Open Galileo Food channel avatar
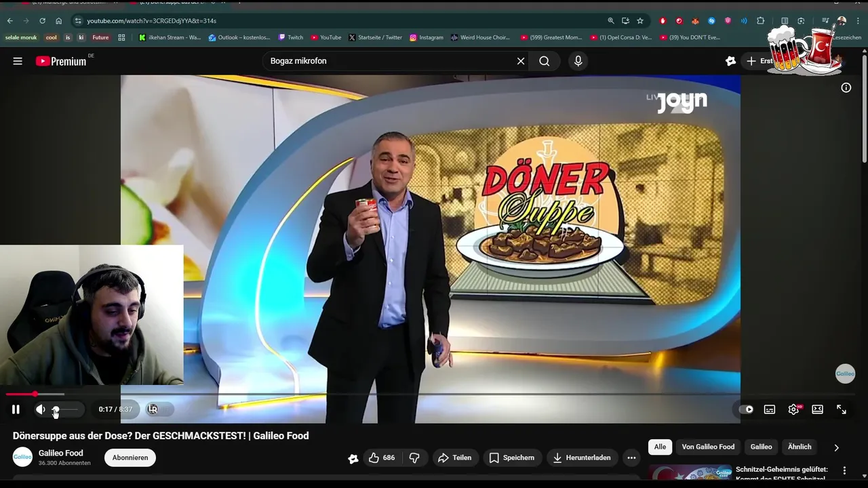This screenshot has width=868, height=488. 22,457
